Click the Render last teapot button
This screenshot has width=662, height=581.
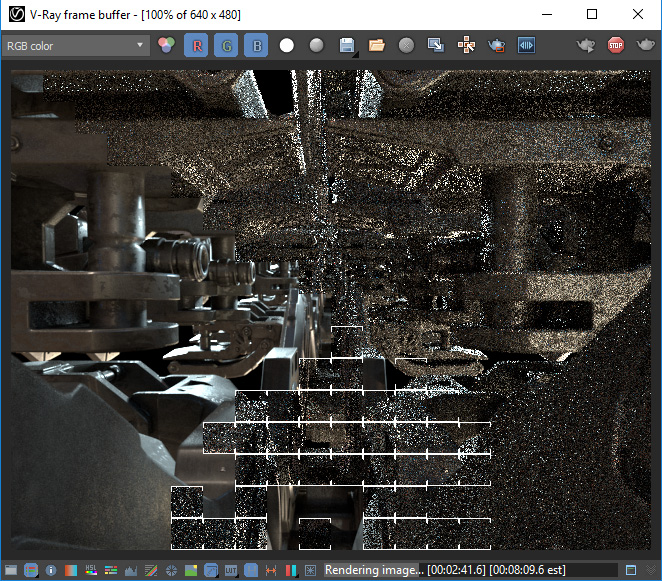pyautogui.click(x=646, y=45)
